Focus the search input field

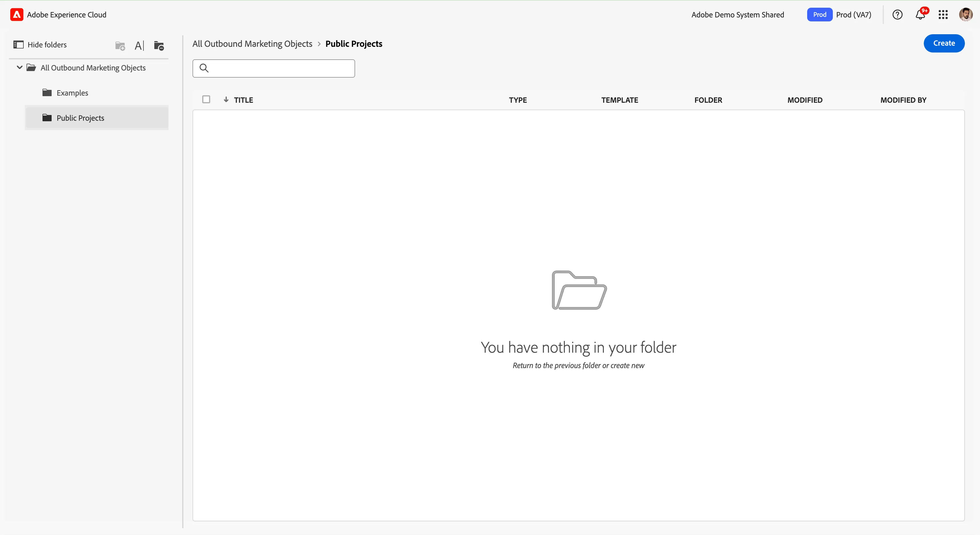pos(274,68)
